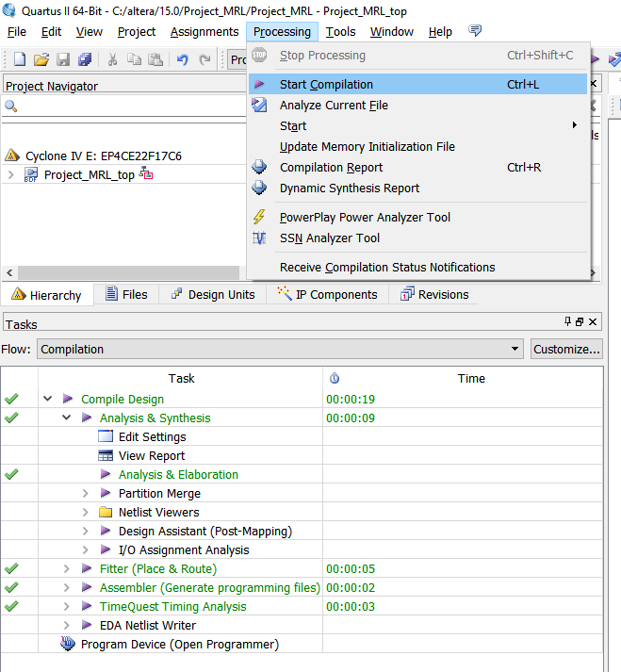Switch to the Revisions tab
The height and width of the screenshot is (672, 621).
click(434, 294)
